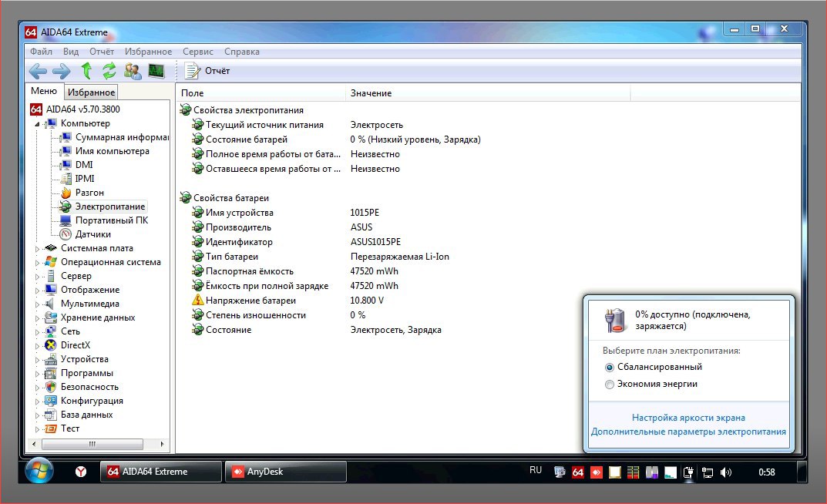Viewport: 827px width, 504px height.
Task: Expand the Сервер node
Action: pos(37,276)
